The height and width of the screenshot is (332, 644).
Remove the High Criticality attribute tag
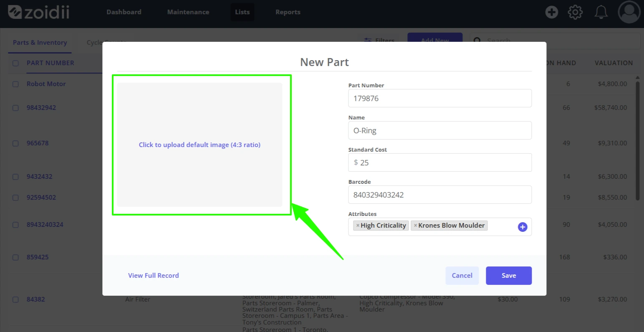click(358, 226)
